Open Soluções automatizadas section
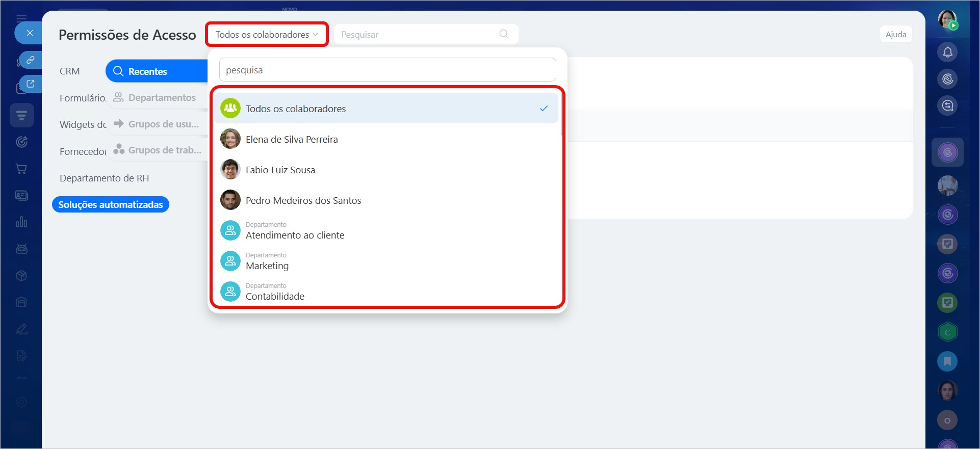The width and height of the screenshot is (980, 449). [x=110, y=204]
